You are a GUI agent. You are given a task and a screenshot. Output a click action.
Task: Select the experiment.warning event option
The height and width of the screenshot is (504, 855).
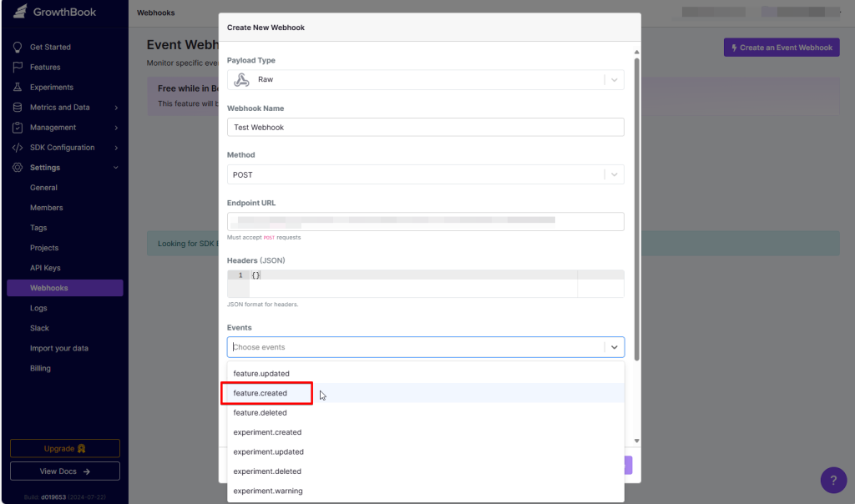point(268,491)
